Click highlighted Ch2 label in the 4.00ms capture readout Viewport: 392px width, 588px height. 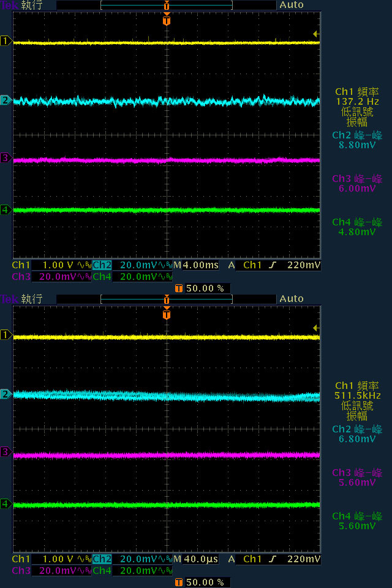(102, 265)
